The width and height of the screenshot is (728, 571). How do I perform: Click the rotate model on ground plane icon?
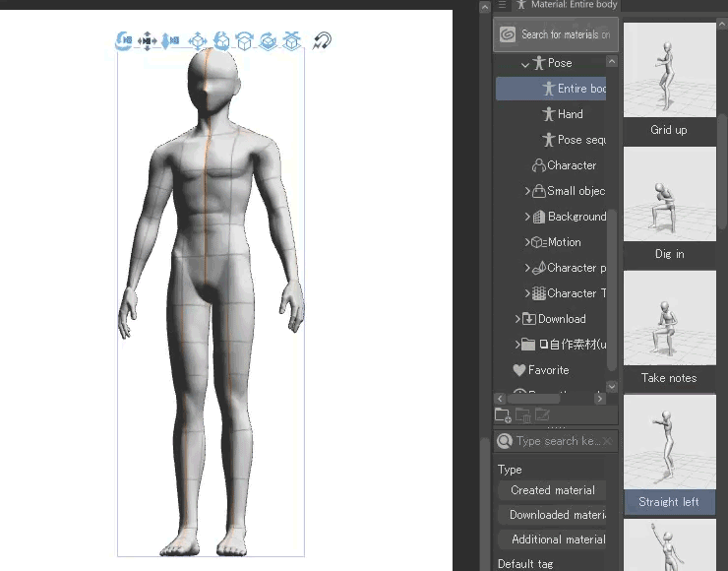coord(268,41)
